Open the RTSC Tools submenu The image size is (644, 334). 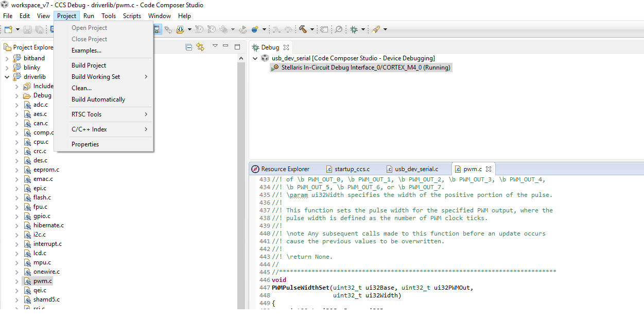click(x=103, y=114)
